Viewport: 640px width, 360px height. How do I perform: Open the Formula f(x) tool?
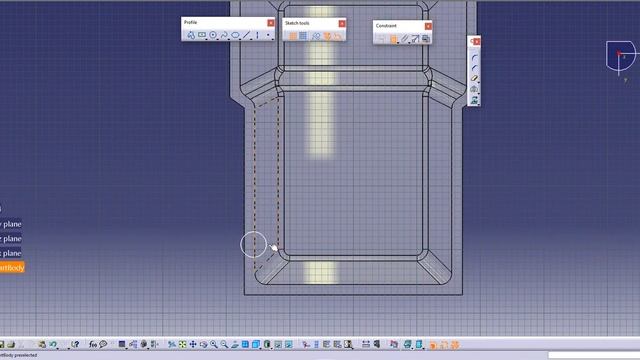[93, 344]
